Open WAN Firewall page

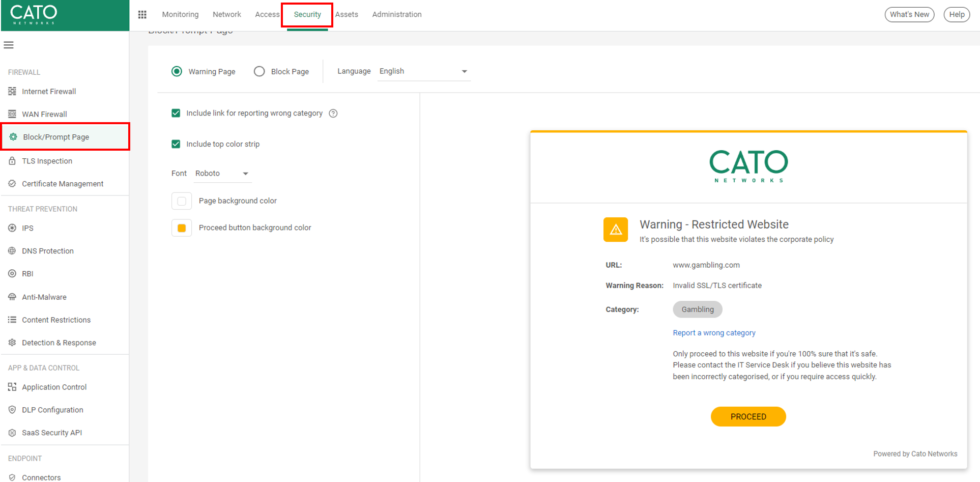click(44, 114)
